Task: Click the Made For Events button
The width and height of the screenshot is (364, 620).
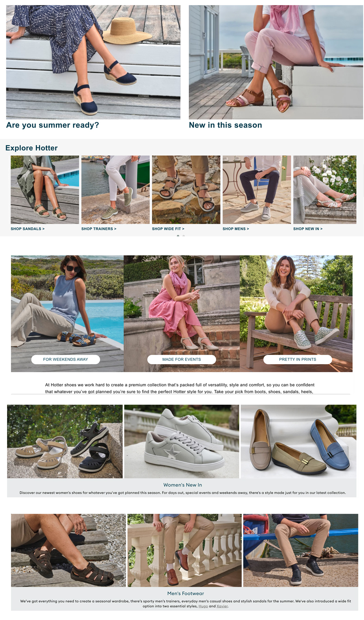Action: pos(182,359)
